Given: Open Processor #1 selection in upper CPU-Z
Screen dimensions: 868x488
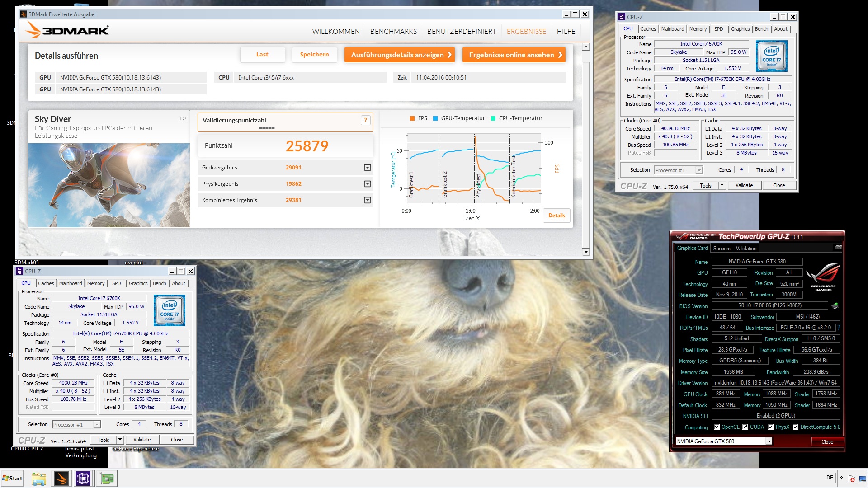Looking at the screenshot, I should click(679, 170).
